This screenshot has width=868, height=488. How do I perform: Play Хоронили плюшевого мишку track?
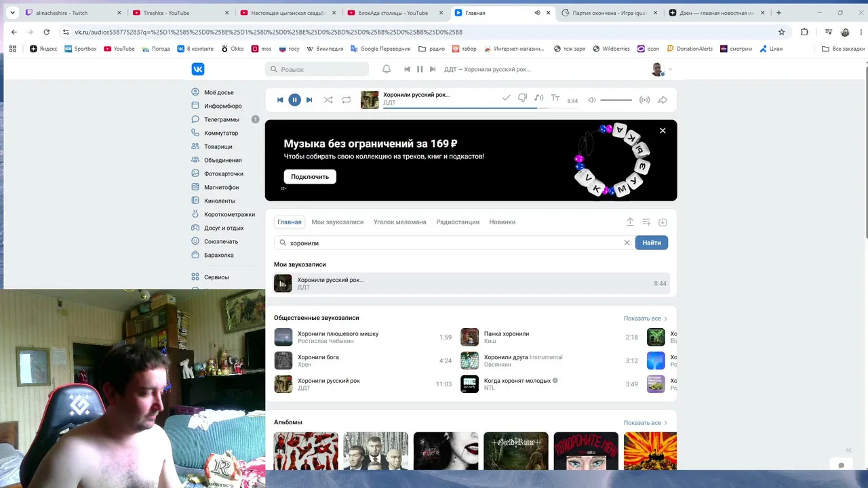pyautogui.click(x=363, y=337)
